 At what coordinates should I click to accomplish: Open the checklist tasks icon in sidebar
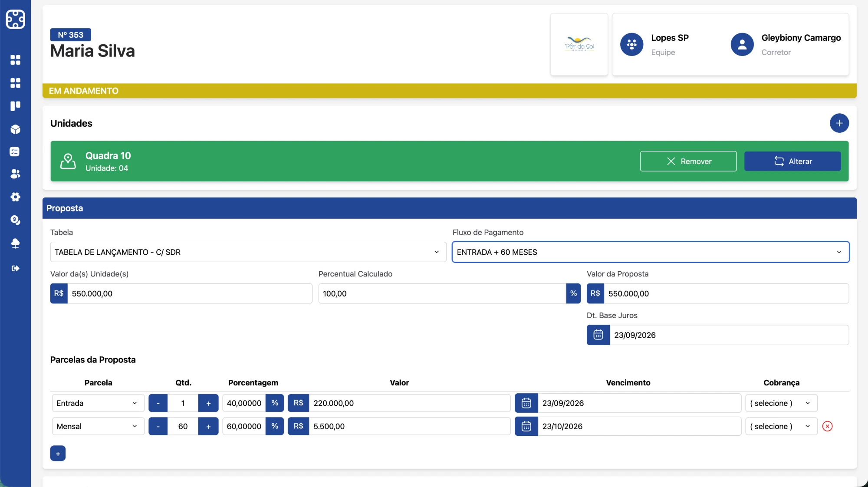pos(15,151)
